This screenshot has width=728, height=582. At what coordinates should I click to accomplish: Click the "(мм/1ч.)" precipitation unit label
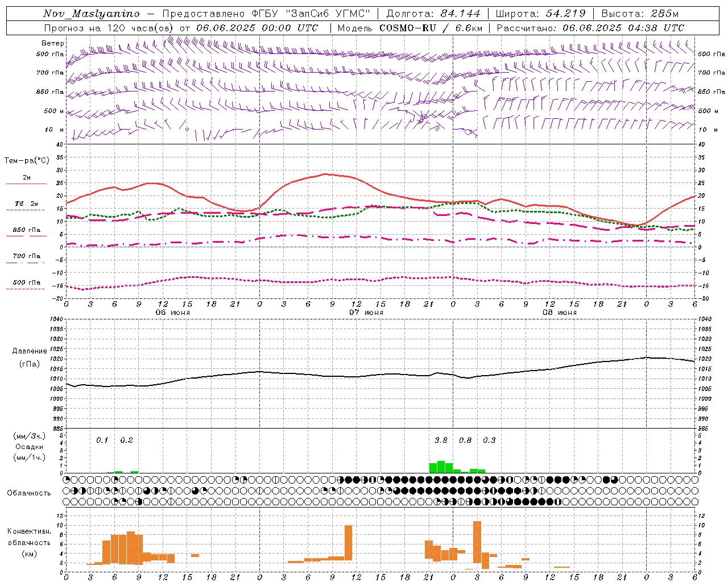click(x=30, y=458)
